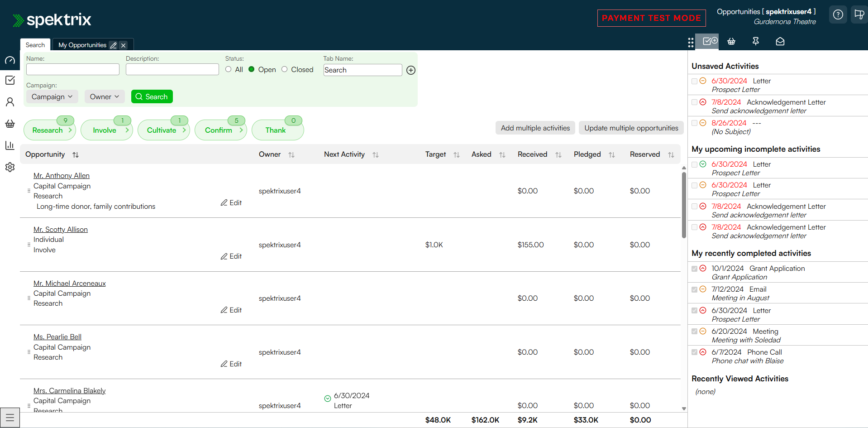Show the basket panel in top toolbar

click(x=731, y=42)
